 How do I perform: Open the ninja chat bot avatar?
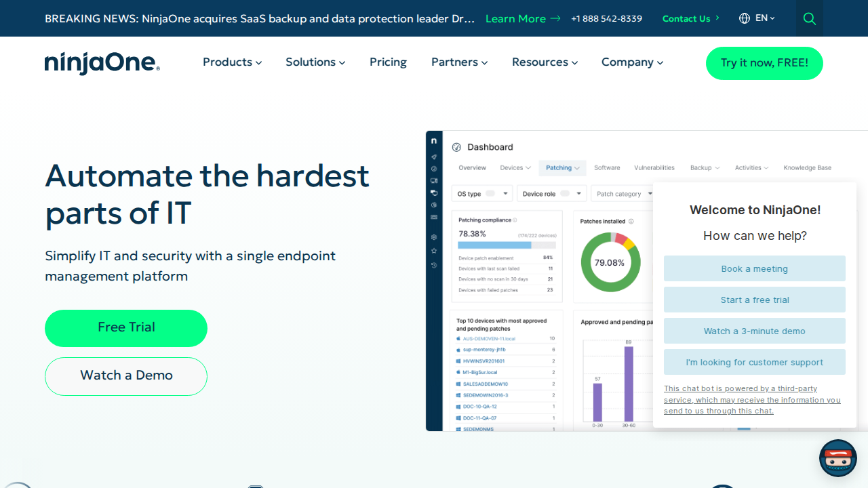838,458
